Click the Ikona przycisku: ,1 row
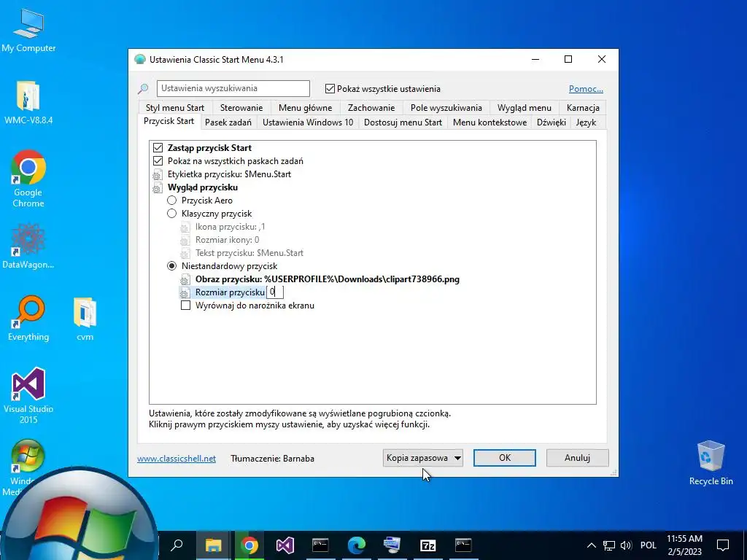This screenshot has height=560, width=747. [x=230, y=227]
